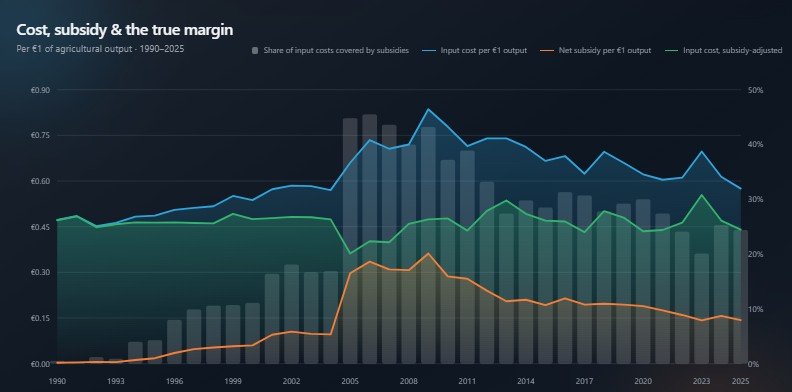This screenshot has width=792, height=392.
Task: Click the 1990 x-axis label
Action: click(57, 381)
